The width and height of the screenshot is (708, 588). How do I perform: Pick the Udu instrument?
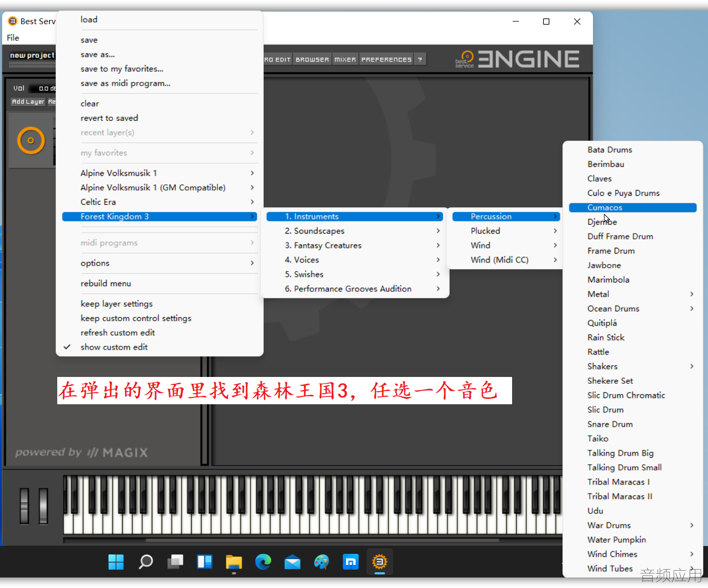(x=633, y=511)
